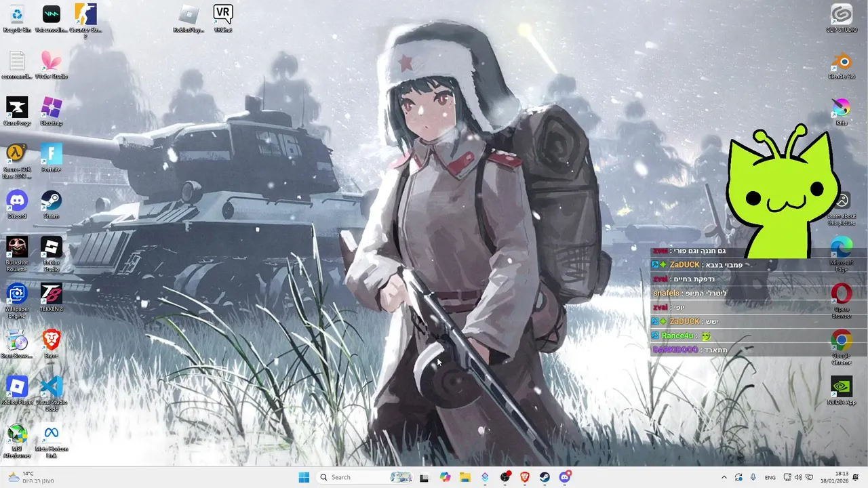Open weather widget showing 14°C

[x=30, y=477]
